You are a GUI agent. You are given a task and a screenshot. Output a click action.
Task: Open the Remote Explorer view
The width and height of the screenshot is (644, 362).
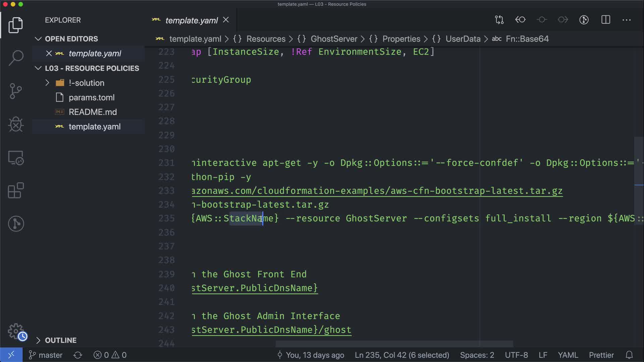pos(16,158)
